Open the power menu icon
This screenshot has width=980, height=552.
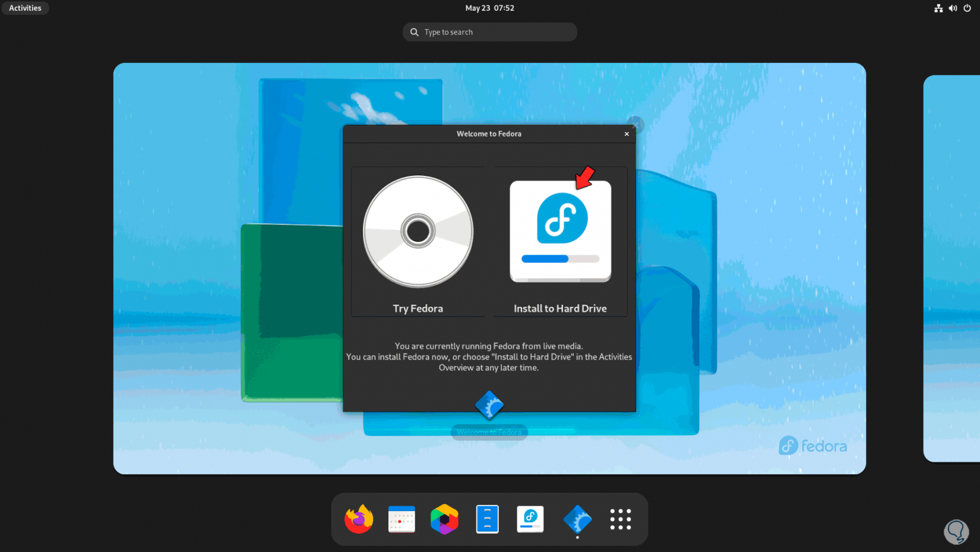point(967,8)
